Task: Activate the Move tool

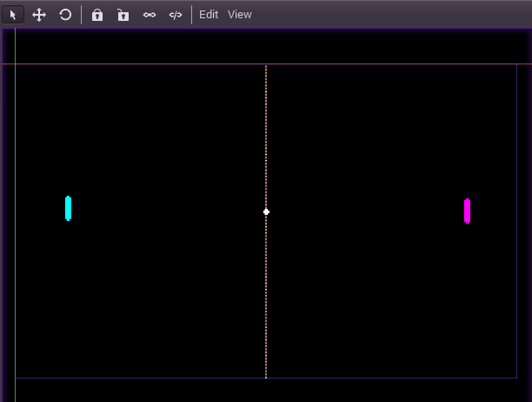Action: (x=39, y=15)
